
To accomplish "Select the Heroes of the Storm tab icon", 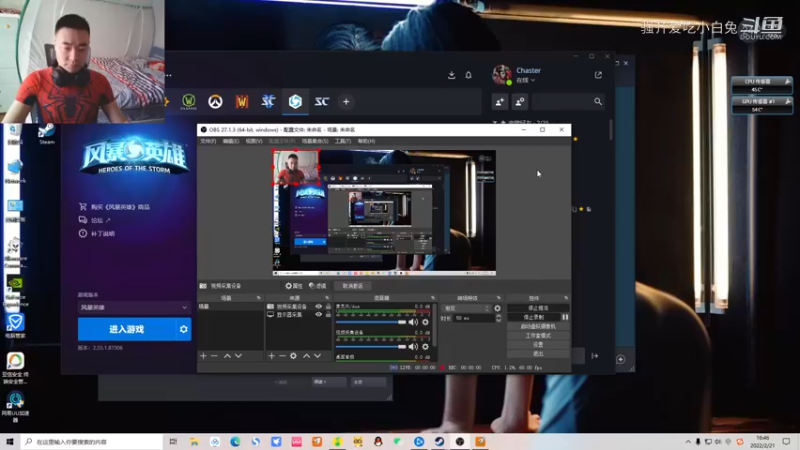I will pyautogui.click(x=295, y=102).
